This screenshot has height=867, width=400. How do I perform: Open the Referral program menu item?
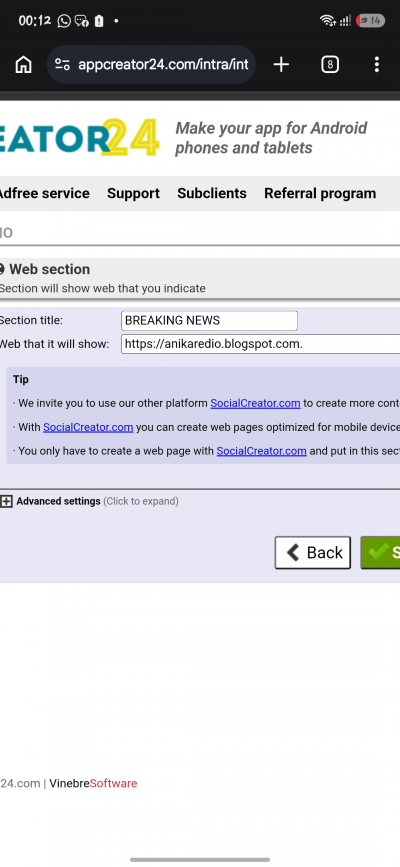(x=320, y=193)
